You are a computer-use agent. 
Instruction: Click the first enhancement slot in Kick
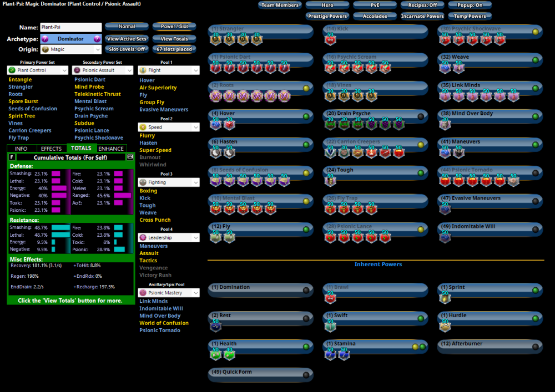tap(330, 39)
